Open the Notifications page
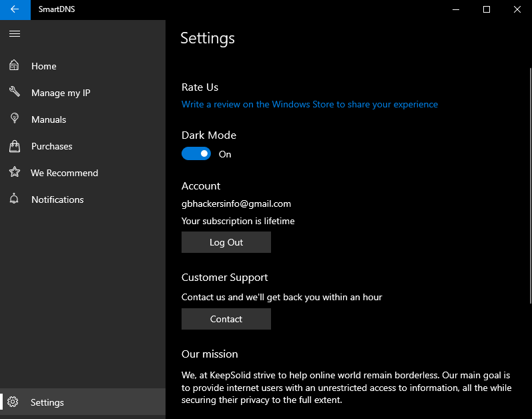The image size is (532, 419). coord(83,199)
